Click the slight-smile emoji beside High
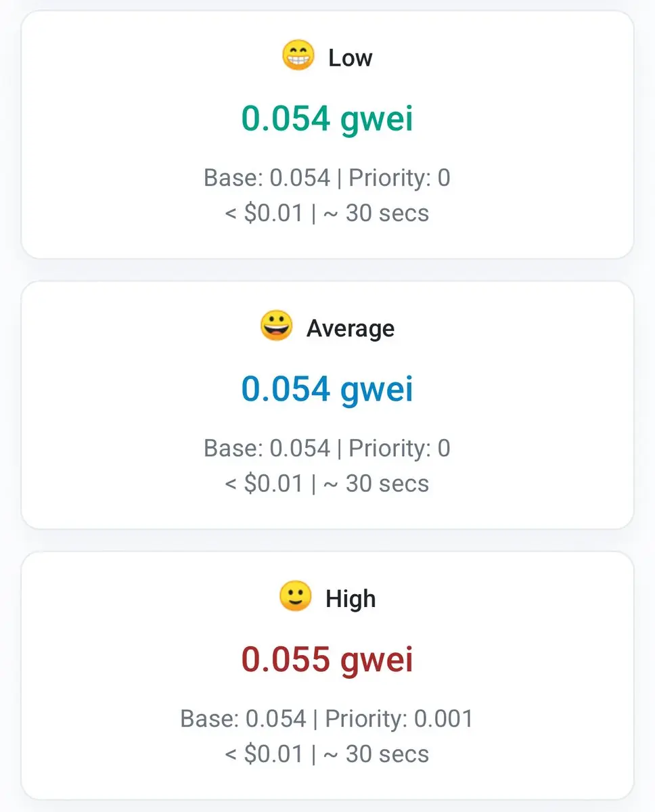 point(295,597)
